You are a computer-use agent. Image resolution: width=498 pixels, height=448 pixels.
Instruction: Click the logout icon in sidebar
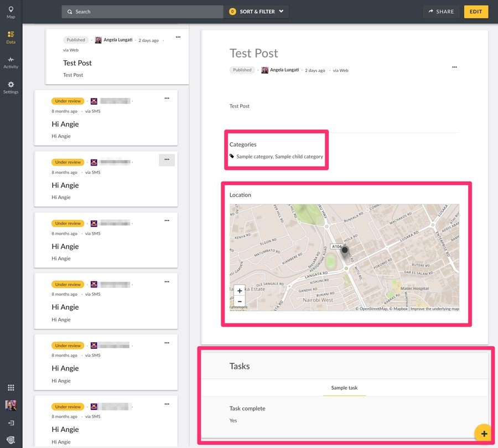[x=11, y=423]
